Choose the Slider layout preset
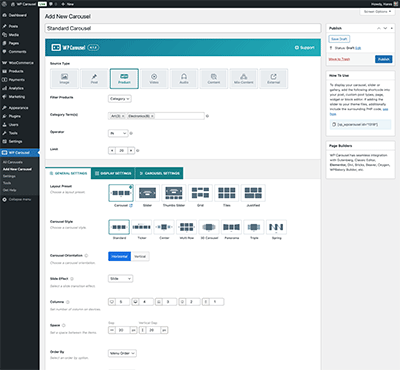 point(147,193)
